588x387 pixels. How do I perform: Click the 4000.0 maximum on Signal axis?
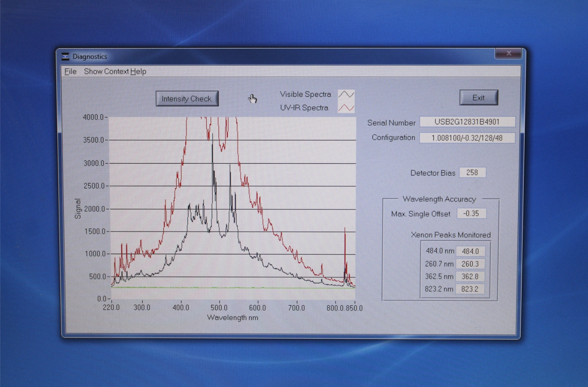[x=93, y=117]
